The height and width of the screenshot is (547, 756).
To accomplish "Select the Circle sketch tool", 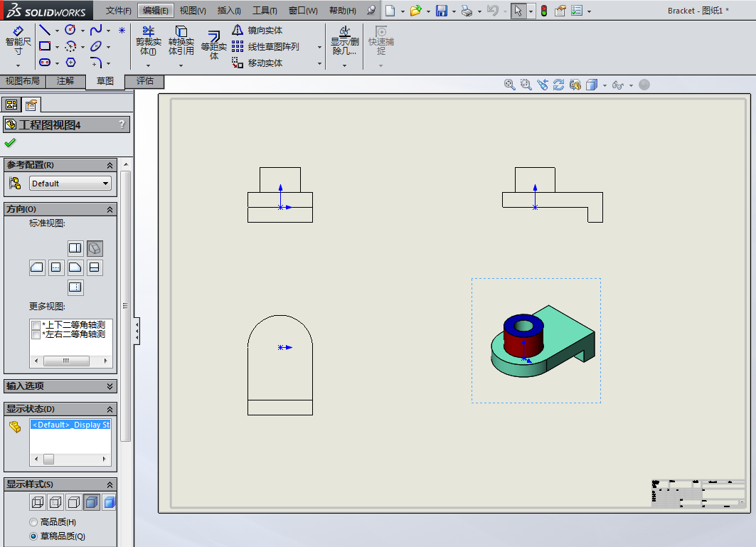I will coord(71,29).
